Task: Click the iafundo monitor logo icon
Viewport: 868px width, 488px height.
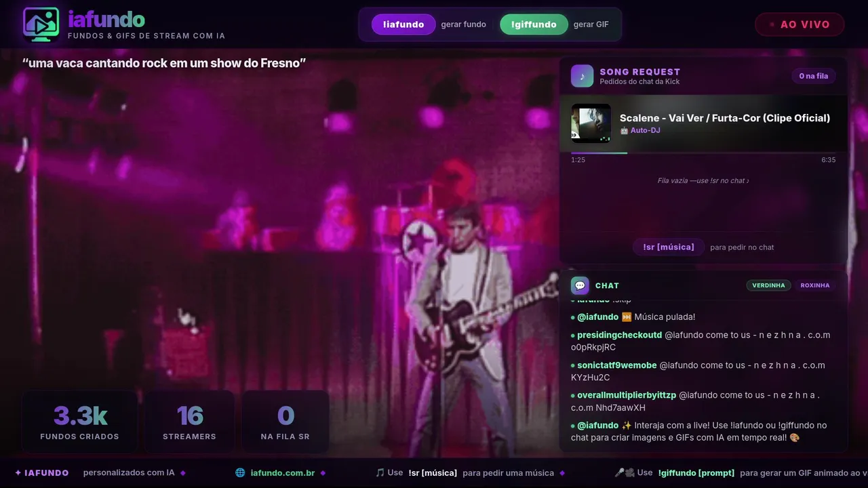Action: [41, 24]
